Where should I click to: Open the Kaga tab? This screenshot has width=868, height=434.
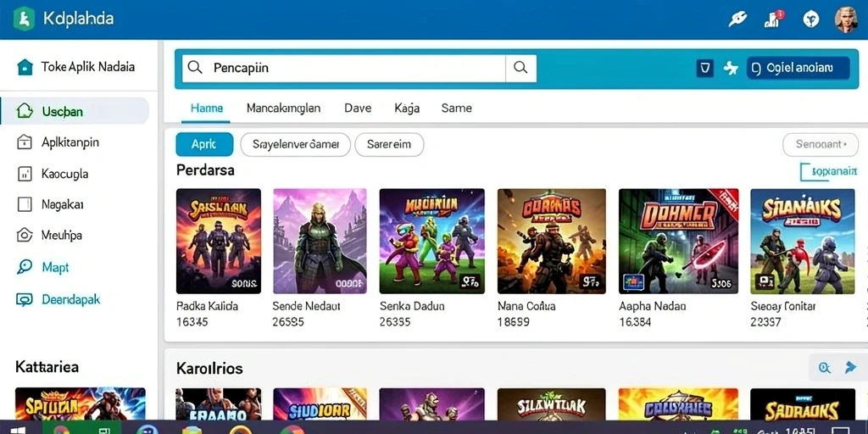pos(407,108)
